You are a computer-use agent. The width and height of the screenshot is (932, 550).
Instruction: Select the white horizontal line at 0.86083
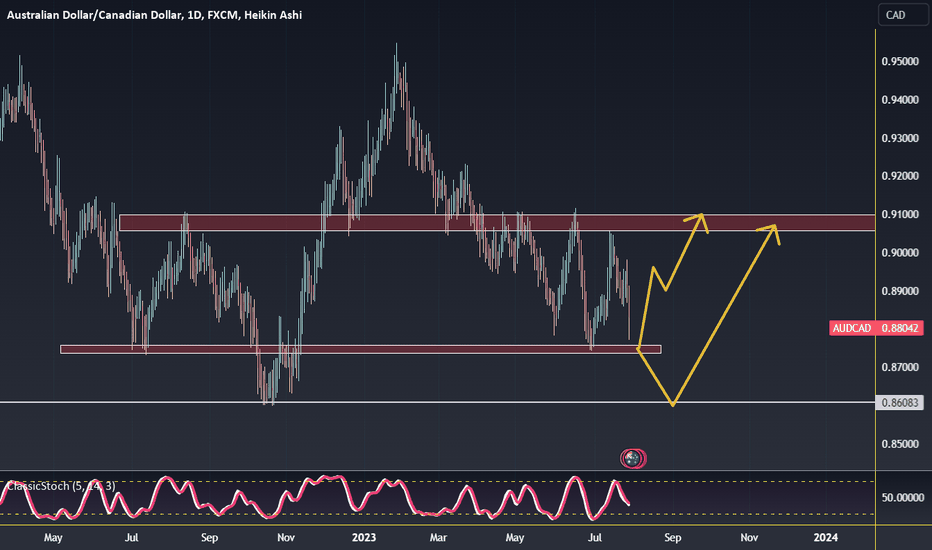(437, 403)
